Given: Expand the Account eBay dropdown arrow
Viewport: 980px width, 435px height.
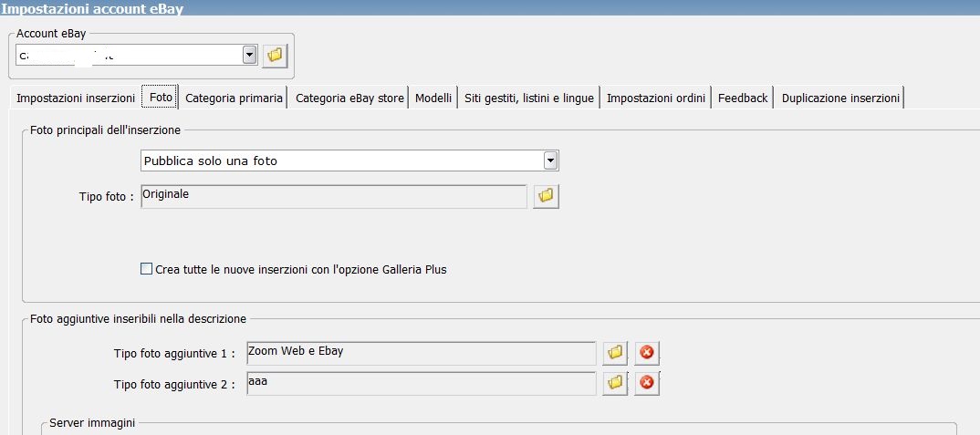Looking at the screenshot, I should (x=249, y=56).
